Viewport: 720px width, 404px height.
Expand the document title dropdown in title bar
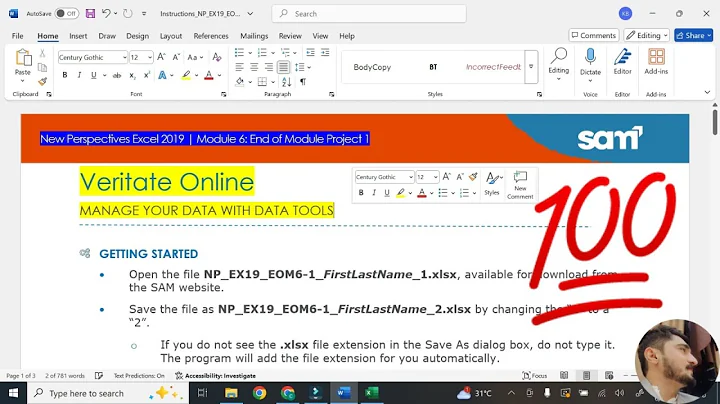(x=250, y=14)
